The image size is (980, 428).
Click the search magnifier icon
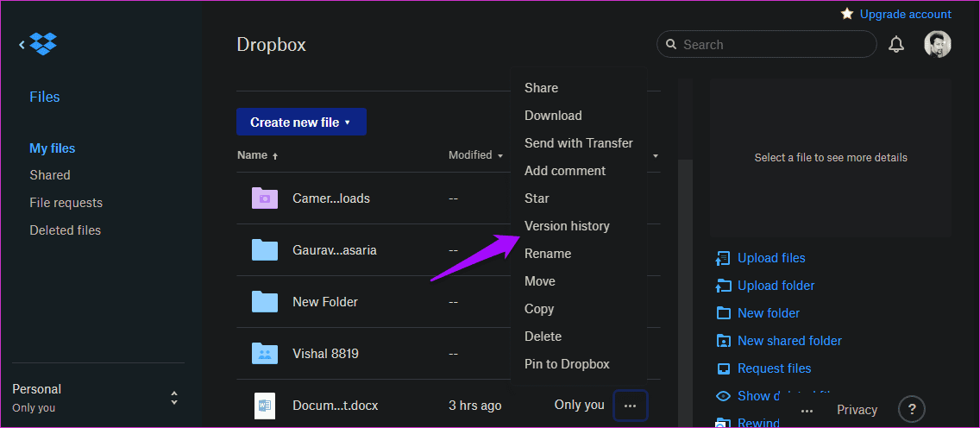[x=671, y=44]
